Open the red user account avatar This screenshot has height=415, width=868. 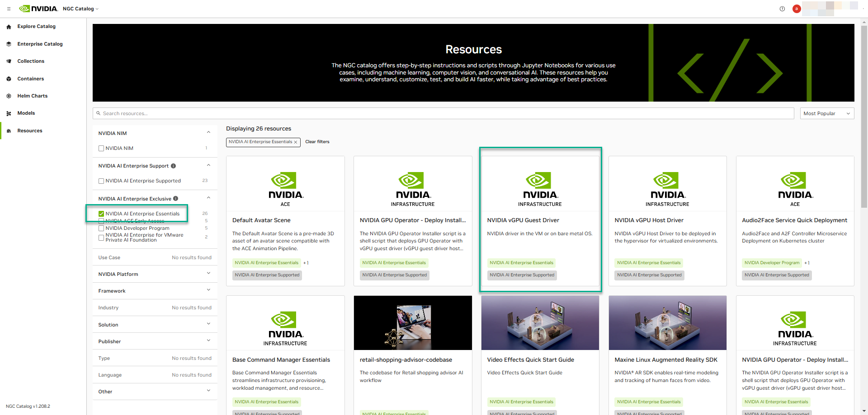797,9
